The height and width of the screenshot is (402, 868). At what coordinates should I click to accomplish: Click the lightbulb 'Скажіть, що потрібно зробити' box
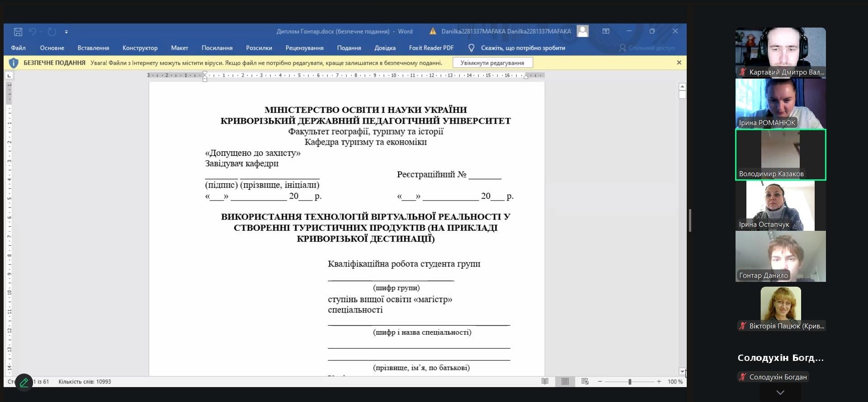coord(518,48)
